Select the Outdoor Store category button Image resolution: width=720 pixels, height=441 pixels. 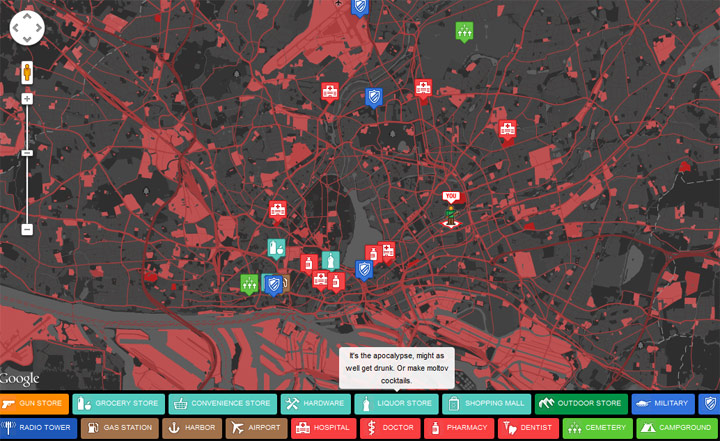580,404
